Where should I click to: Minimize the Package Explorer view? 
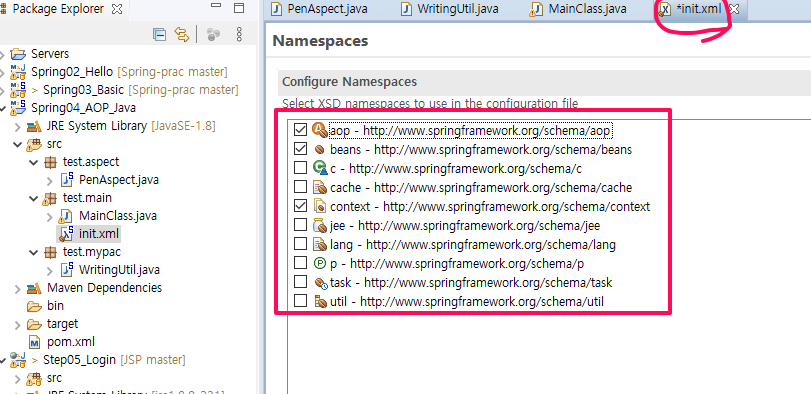pyautogui.click(x=216, y=6)
